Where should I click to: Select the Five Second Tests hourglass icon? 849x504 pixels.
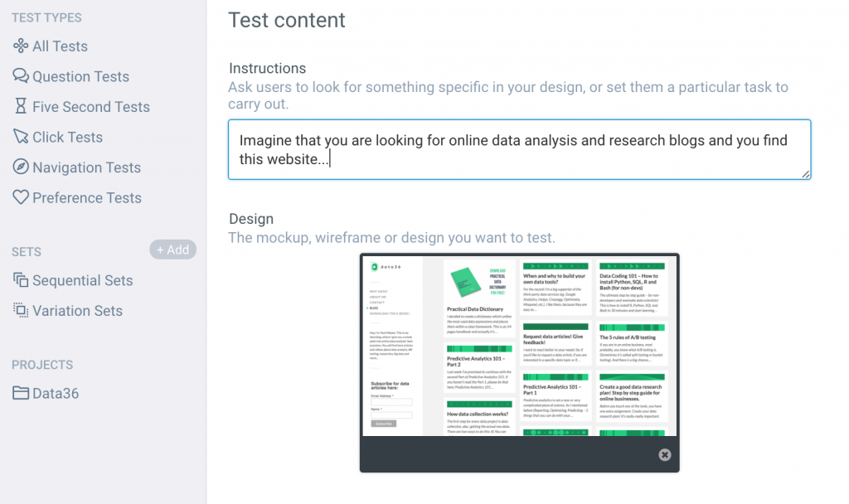click(22, 106)
